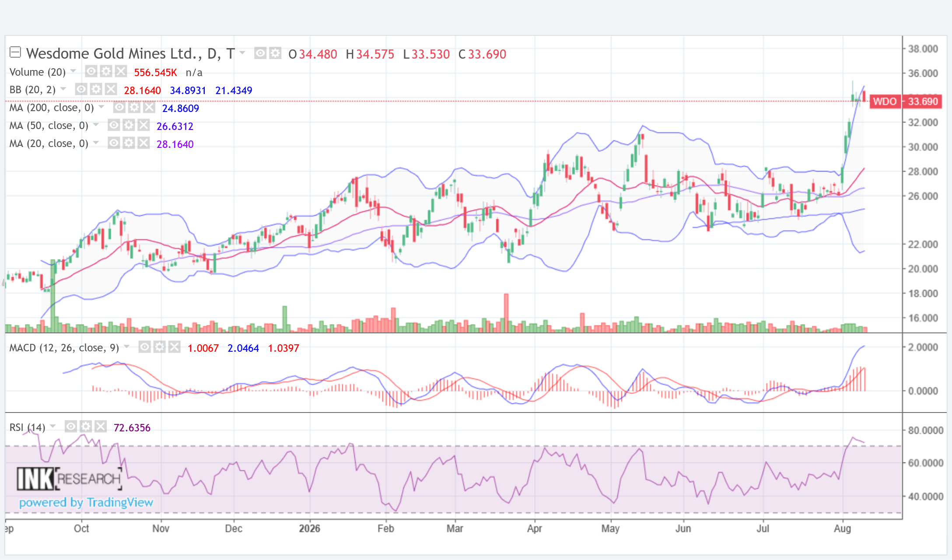The height and width of the screenshot is (560, 952).
Task: Open settings for the Wesdome main series
Action: point(275,53)
